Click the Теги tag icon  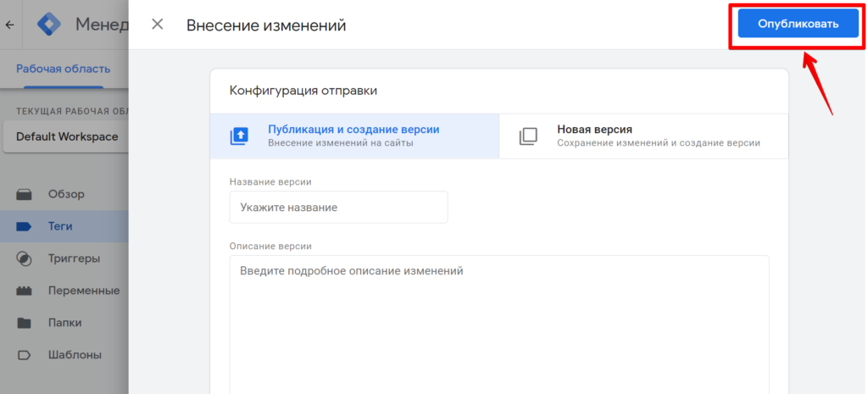[x=25, y=226]
